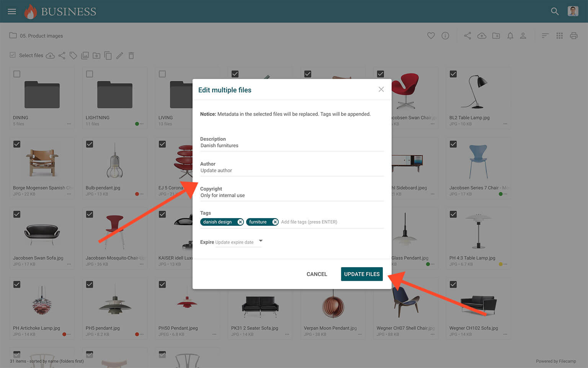Open more options for Bulb-pendant.jpg

(x=142, y=194)
